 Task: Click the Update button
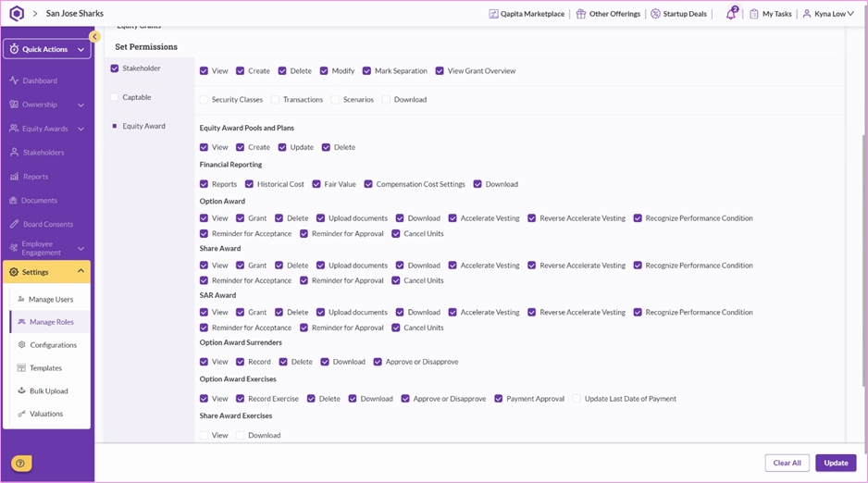[x=836, y=463]
